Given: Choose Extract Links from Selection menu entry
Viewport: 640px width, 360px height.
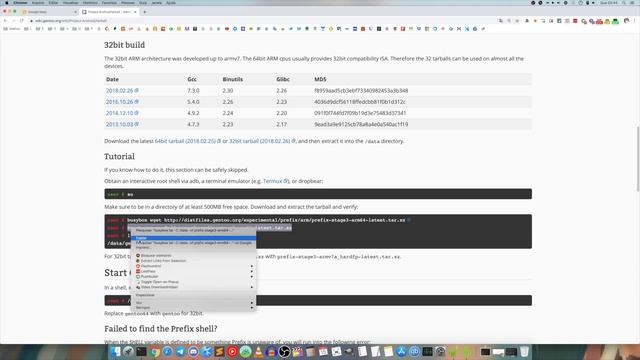Looking at the screenshot, I should click(193, 261).
